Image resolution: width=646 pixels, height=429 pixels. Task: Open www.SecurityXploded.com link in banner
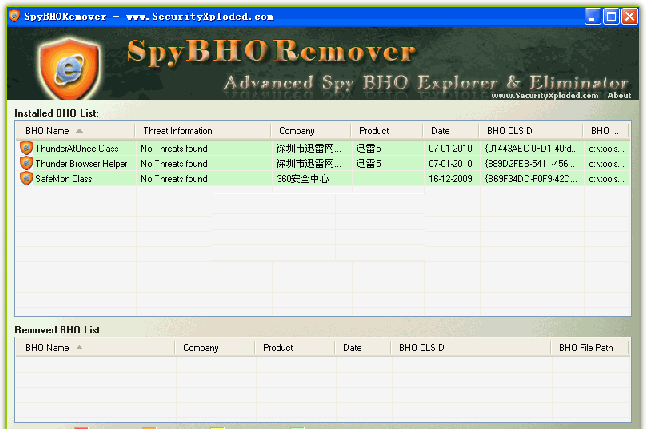pos(545,96)
